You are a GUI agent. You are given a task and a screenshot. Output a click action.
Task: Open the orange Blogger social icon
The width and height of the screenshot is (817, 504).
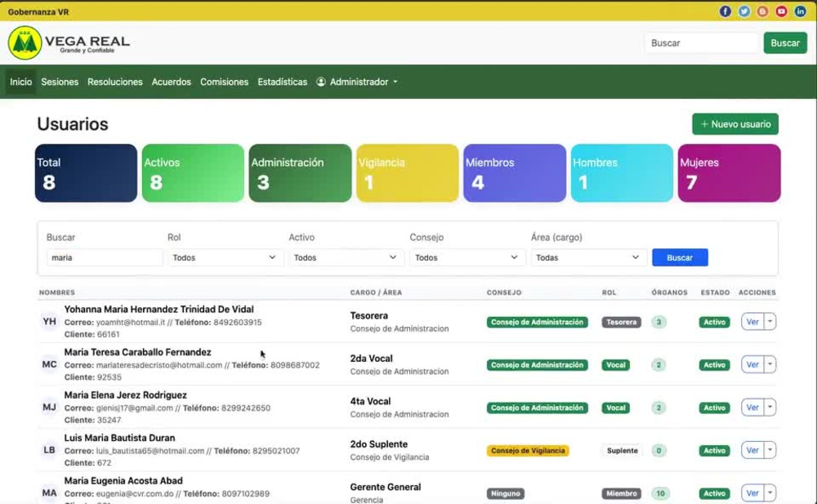click(762, 11)
